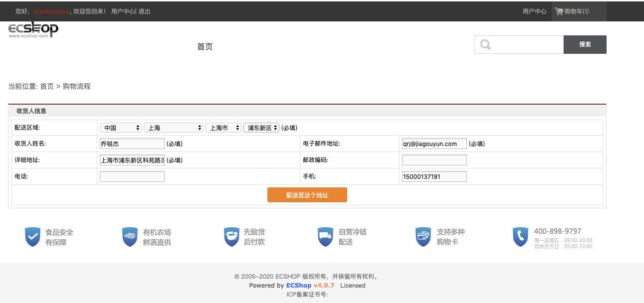Click the 有机农场鲜蔬直供 shield icon

[x=129, y=237]
